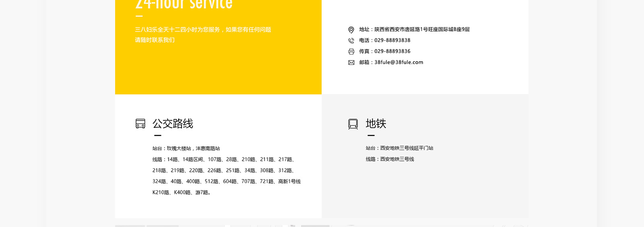Image resolution: width=644 pixels, height=227 pixels.
Task: Click the location pin icon beside the address
Action: (x=351, y=30)
